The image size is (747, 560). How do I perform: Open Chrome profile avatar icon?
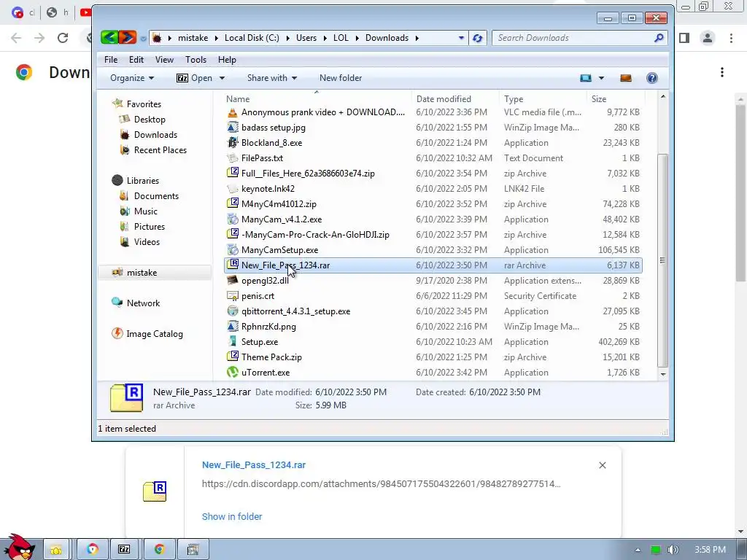[708, 38]
